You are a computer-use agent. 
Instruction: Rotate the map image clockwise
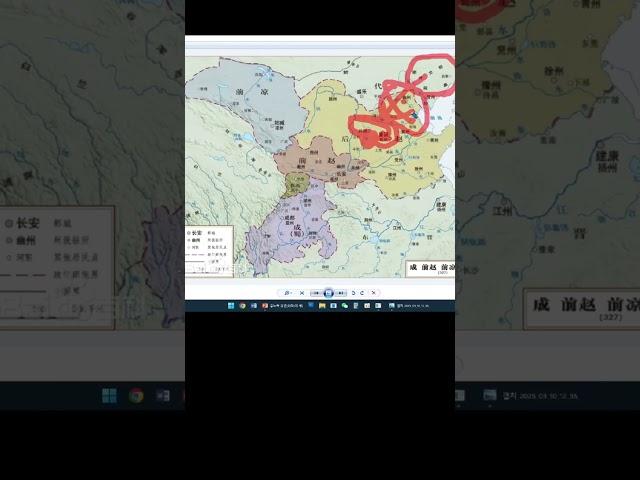(x=362, y=293)
